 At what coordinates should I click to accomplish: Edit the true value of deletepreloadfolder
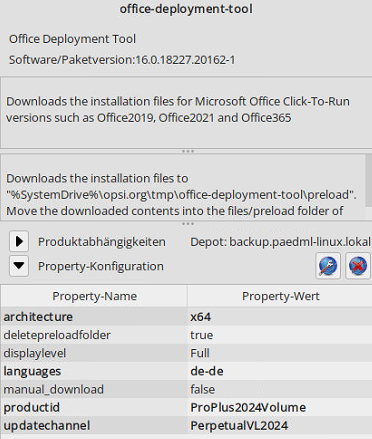click(280, 335)
